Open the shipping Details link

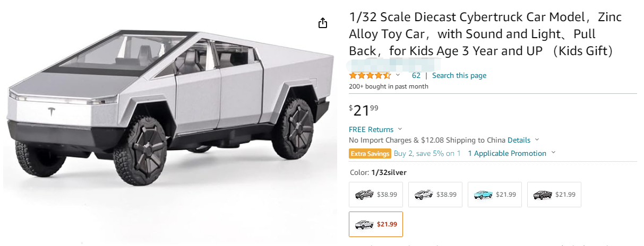[x=519, y=140]
